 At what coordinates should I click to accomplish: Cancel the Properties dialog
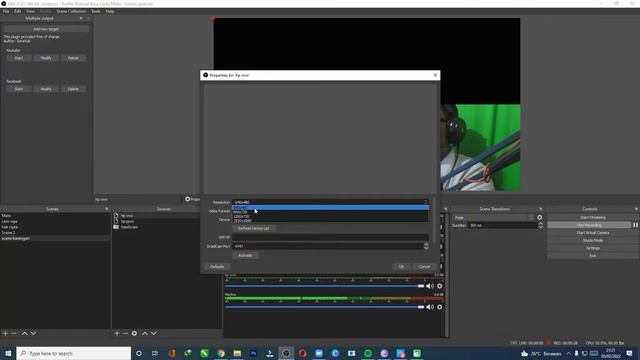tap(424, 267)
